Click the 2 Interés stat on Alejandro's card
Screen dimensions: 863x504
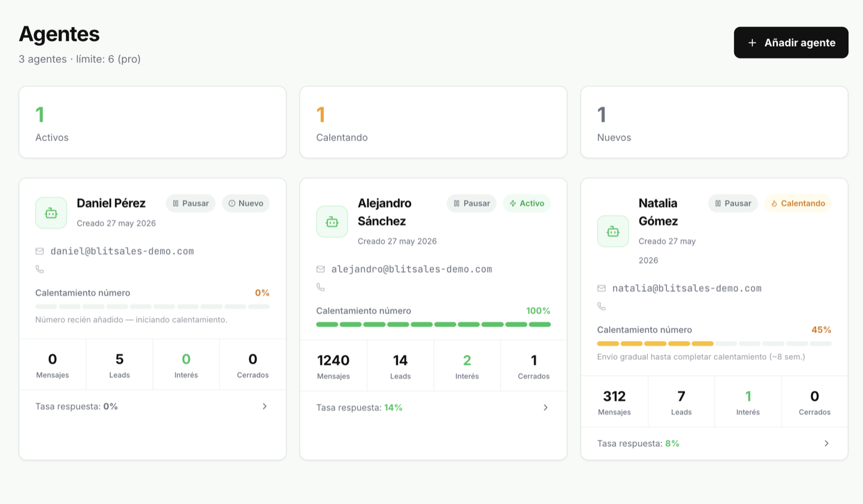[x=467, y=366]
